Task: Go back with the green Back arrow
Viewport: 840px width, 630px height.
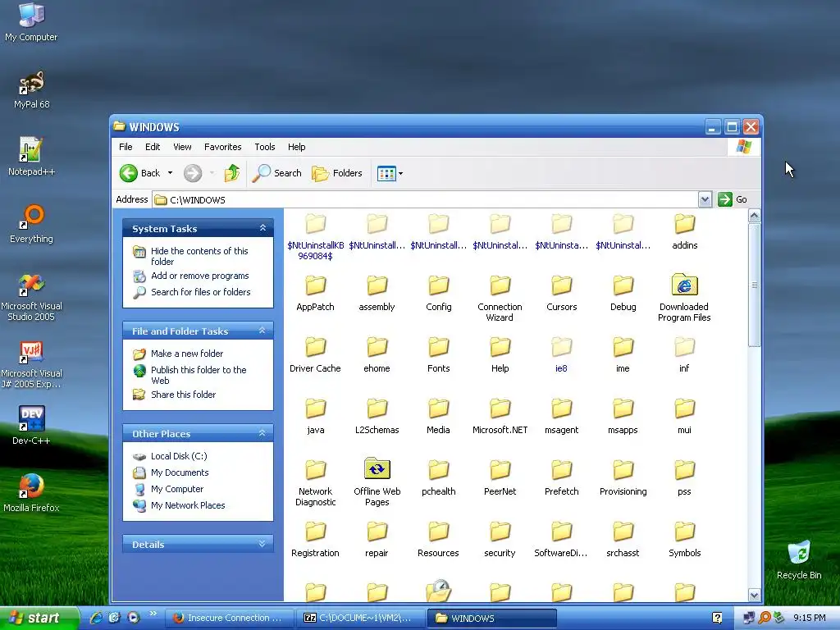Action: pyautogui.click(x=139, y=173)
